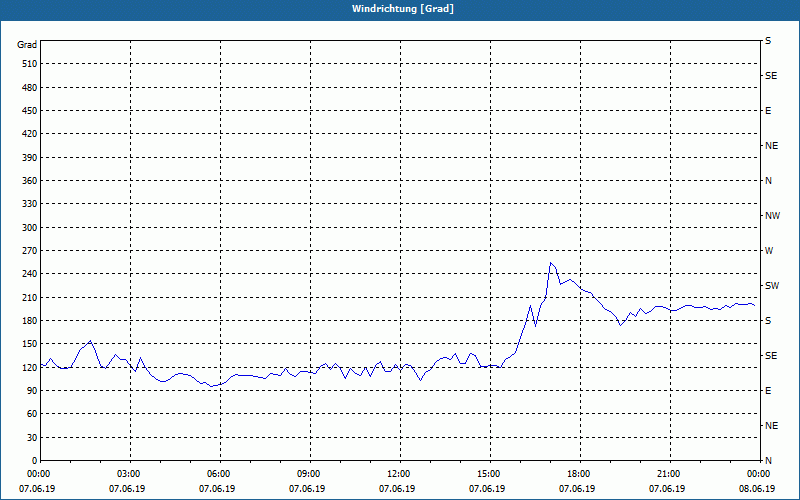Select the 480 value on the degree axis
Viewport: 800px width, 500px height.
[x=30, y=87]
